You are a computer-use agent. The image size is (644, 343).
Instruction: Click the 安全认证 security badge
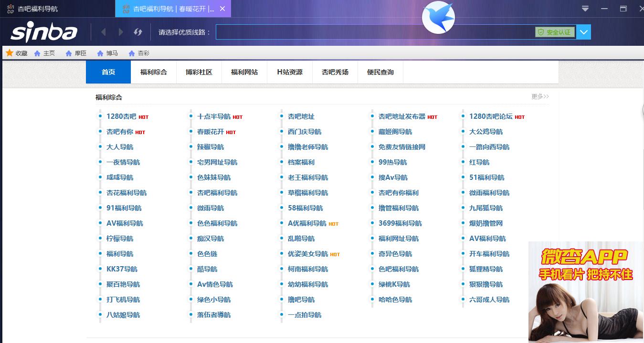click(555, 32)
